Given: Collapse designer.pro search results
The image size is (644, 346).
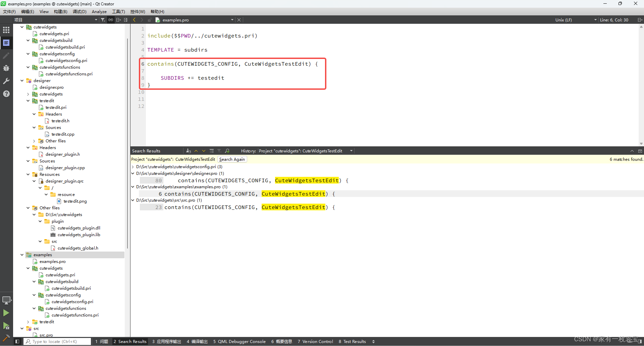Looking at the screenshot, I should coord(133,173).
